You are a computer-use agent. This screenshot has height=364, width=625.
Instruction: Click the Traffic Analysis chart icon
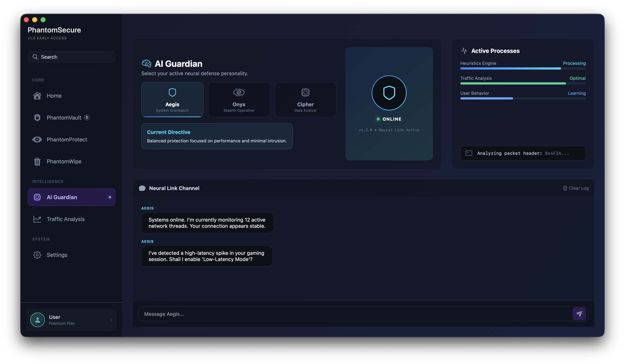point(37,219)
